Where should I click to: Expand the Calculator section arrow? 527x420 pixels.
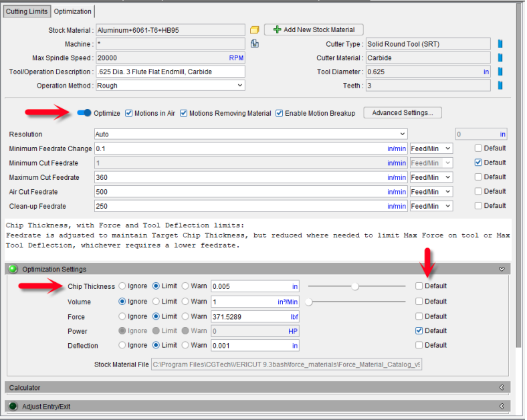click(x=502, y=387)
